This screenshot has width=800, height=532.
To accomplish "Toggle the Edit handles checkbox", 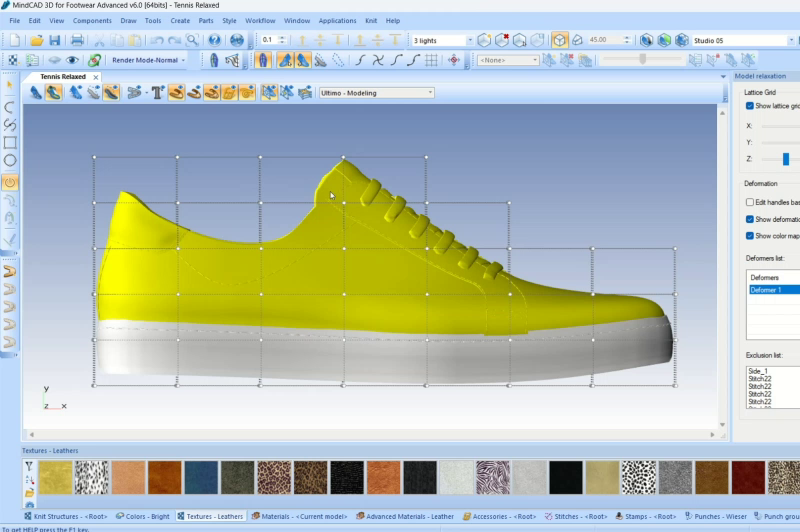I will (749, 202).
